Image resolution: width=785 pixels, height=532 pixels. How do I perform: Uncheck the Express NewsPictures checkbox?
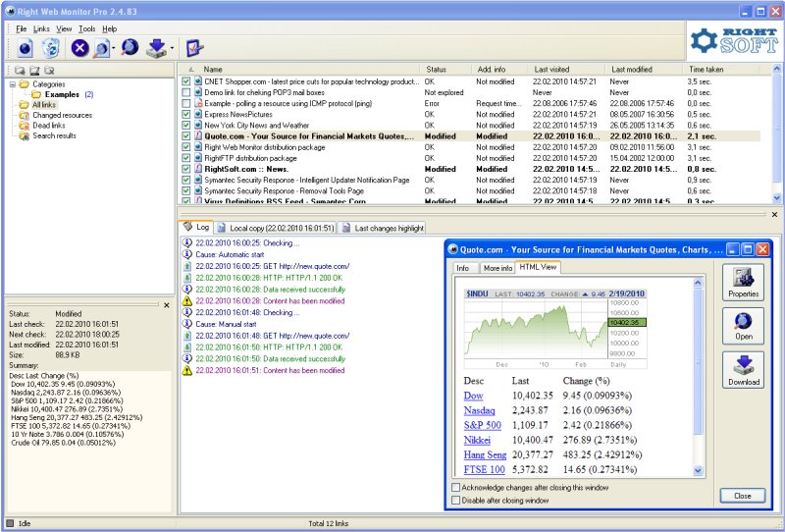pyautogui.click(x=186, y=114)
